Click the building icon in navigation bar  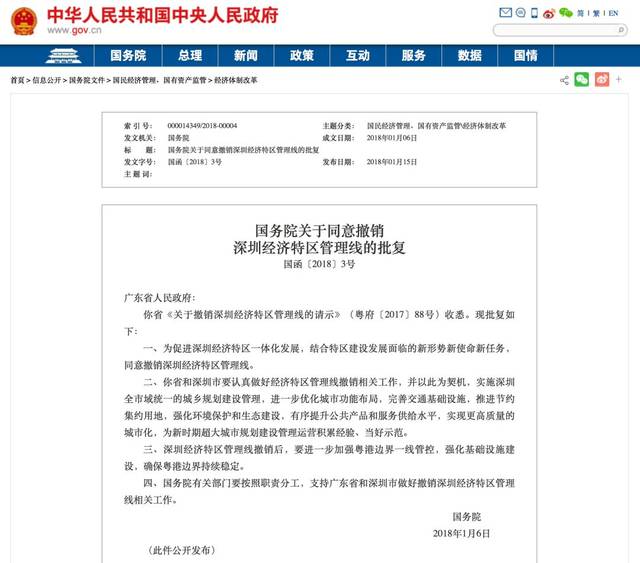[x=63, y=56]
